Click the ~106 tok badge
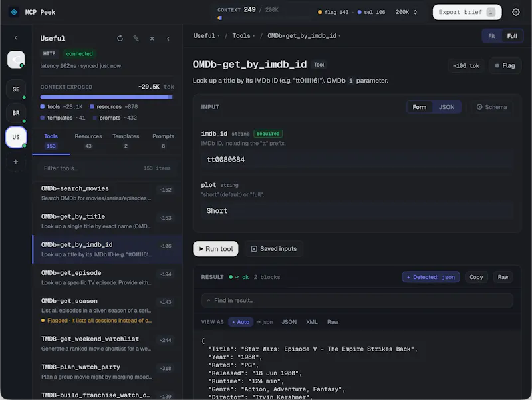This screenshot has width=532, height=400. pyautogui.click(x=466, y=65)
